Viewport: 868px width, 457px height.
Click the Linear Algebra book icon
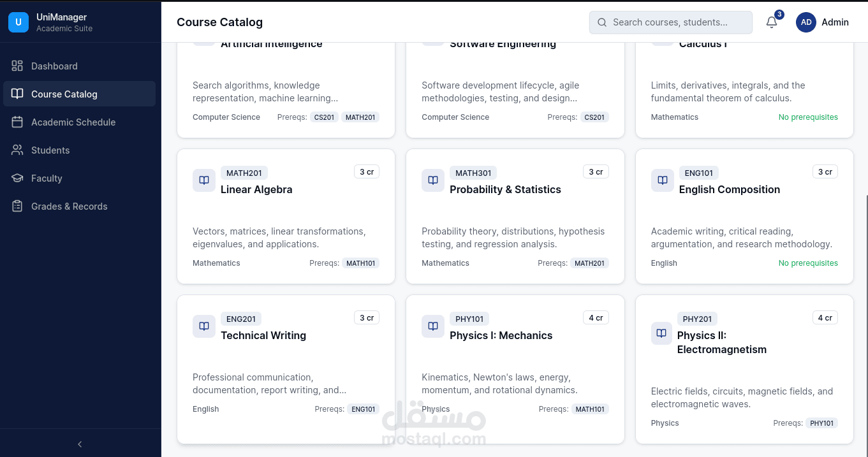[x=204, y=180]
